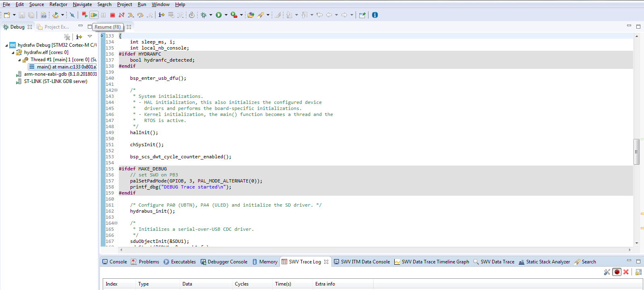Open the dropdown arrow beside New icon
Screen dimensions: 644x290
(14, 15)
